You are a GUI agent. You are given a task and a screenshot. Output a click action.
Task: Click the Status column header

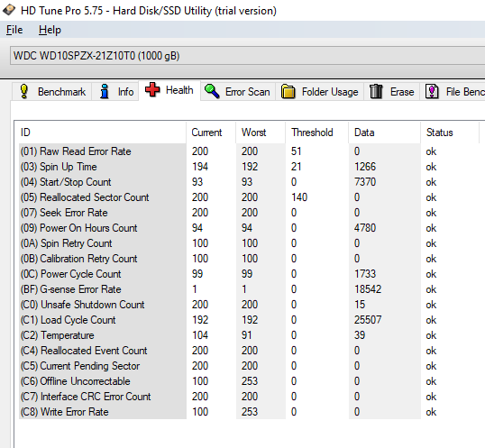(450, 133)
